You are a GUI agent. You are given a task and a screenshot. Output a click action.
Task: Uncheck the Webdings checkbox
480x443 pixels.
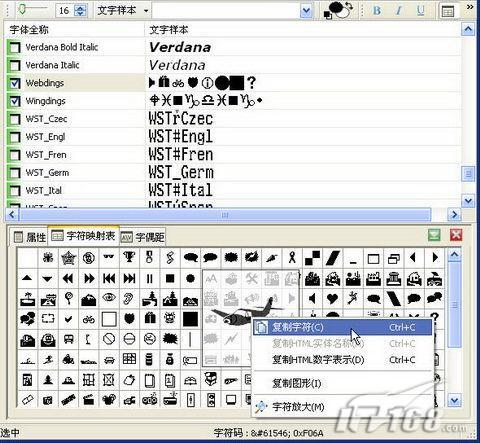(x=15, y=83)
